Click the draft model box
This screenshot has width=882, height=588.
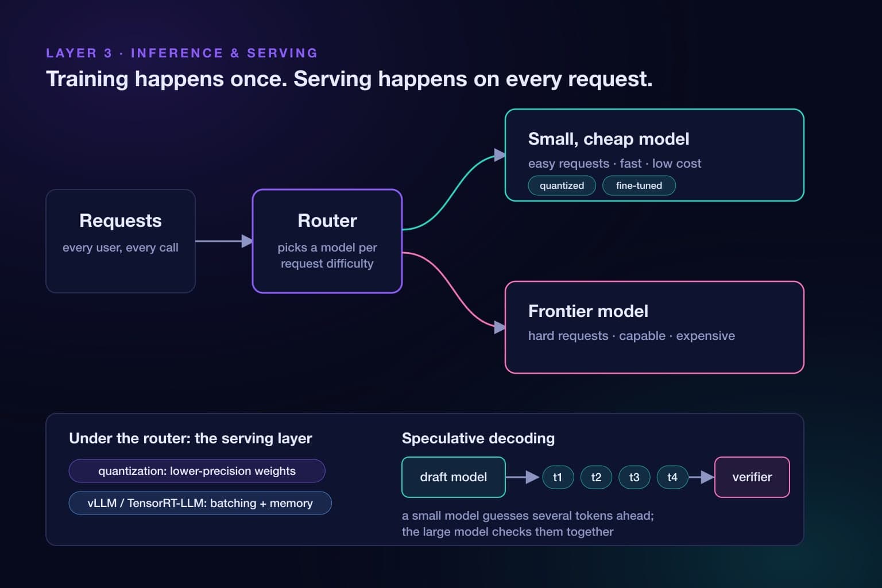pyautogui.click(x=454, y=477)
